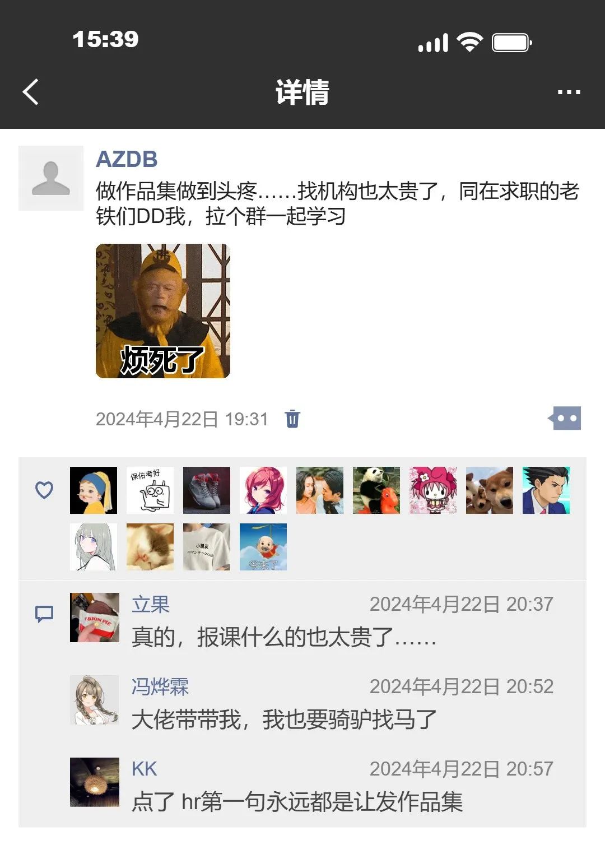Tap the lawyer in blue suit avatar
This screenshot has width=605, height=868.
[x=546, y=490]
